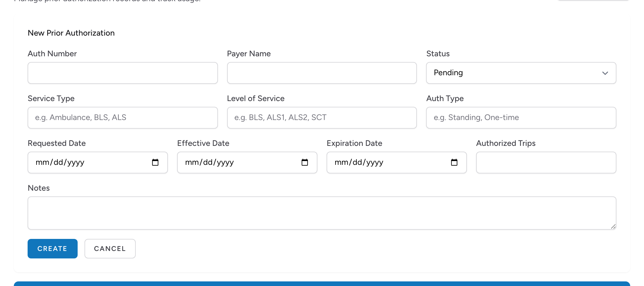This screenshot has height=286, width=644.
Task: Click the 'Status' label
Action: [438, 54]
